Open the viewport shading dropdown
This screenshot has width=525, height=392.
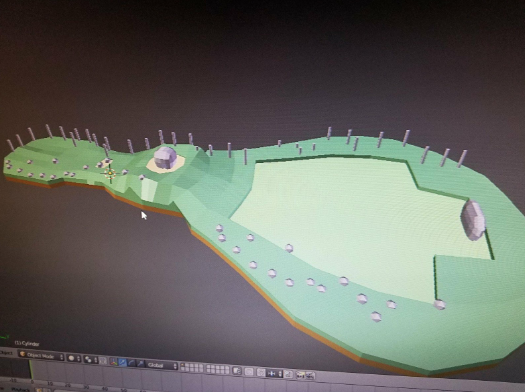(74, 358)
